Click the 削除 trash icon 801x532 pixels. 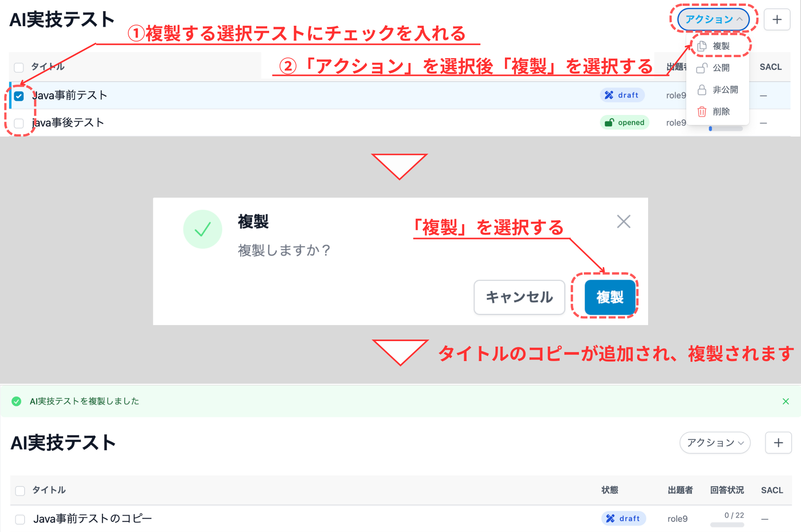pos(702,111)
